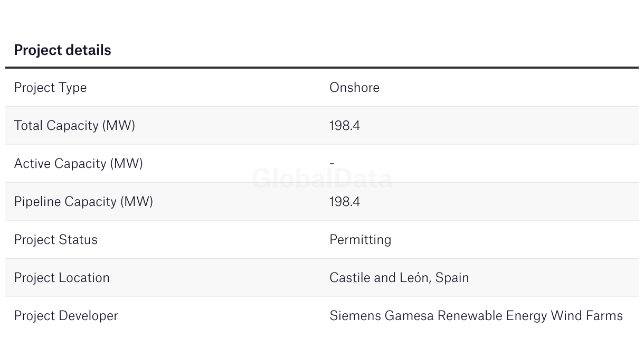Click the Active Capacity dash value
Viewport: 644px width, 356px height.
pos(332,163)
